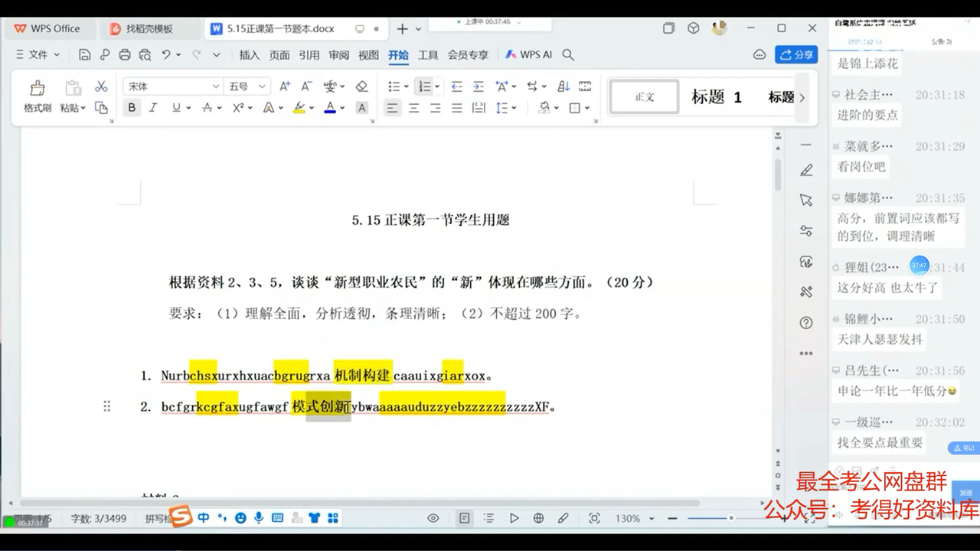Click the font color red A
Viewport: 980px width, 551px height.
point(330,108)
